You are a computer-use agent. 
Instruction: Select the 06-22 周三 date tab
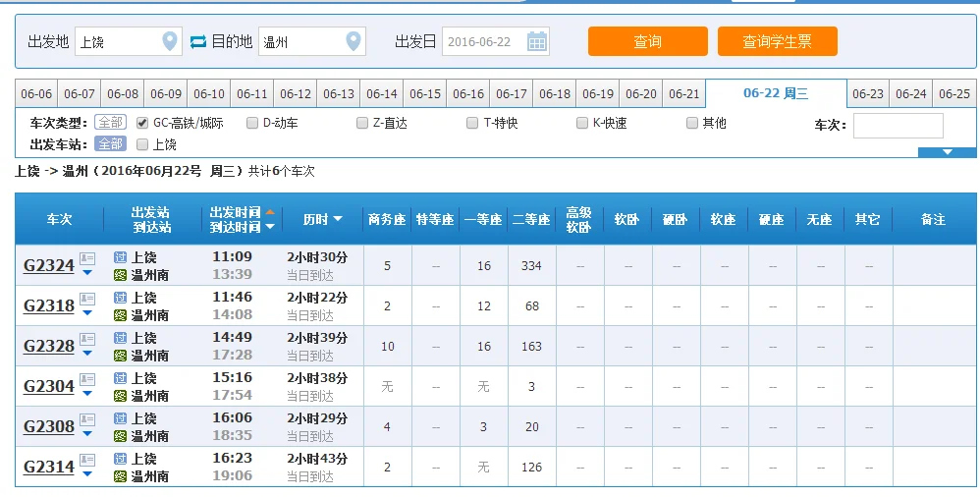pos(776,93)
